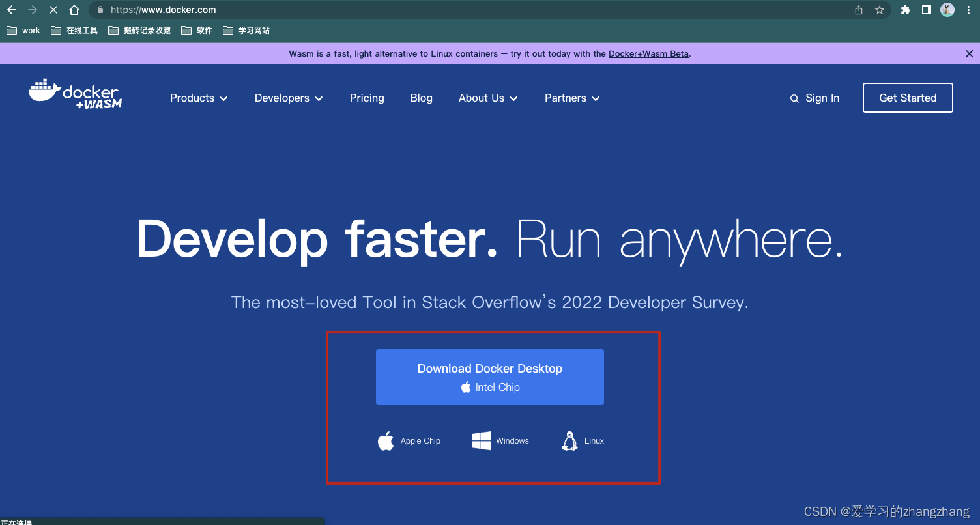Image resolution: width=980 pixels, height=525 pixels.
Task: Open the browser home page icon
Action: tap(74, 10)
